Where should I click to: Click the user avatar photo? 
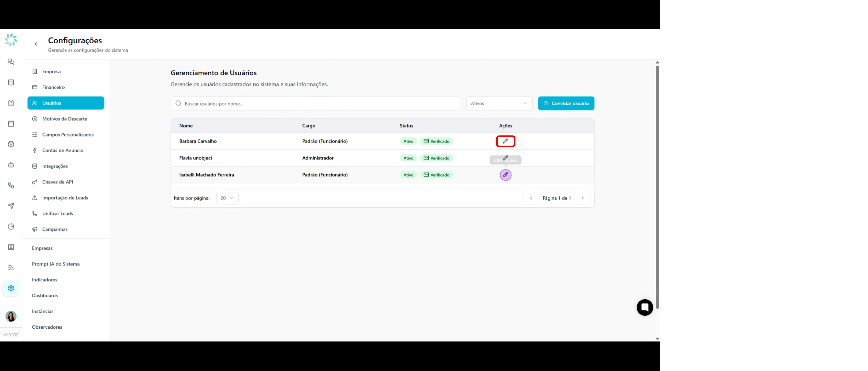[11, 316]
